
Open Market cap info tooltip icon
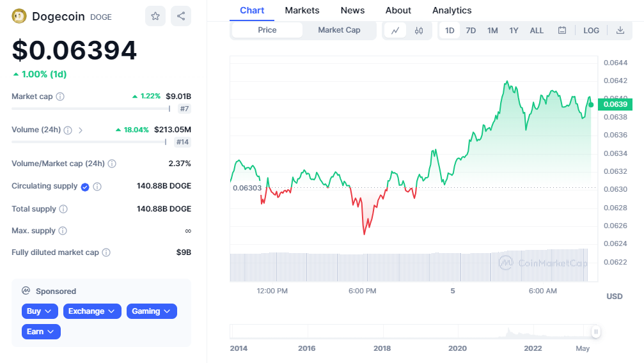[x=60, y=97]
